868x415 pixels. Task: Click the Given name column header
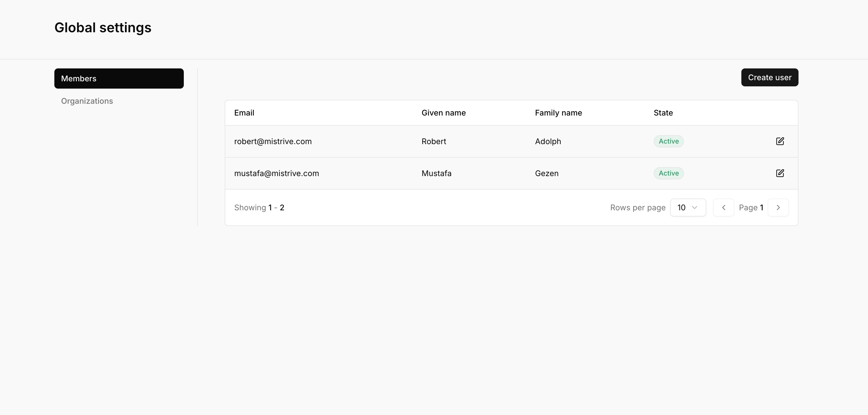(444, 113)
